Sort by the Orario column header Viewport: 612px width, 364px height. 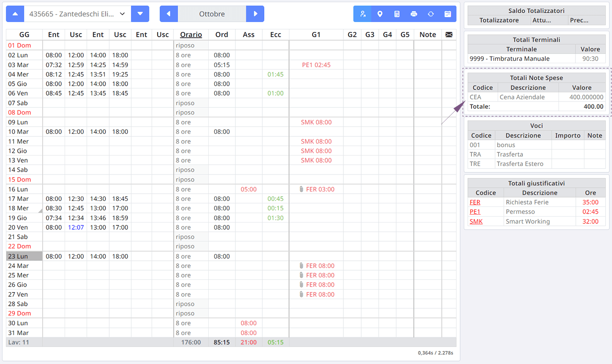(191, 35)
